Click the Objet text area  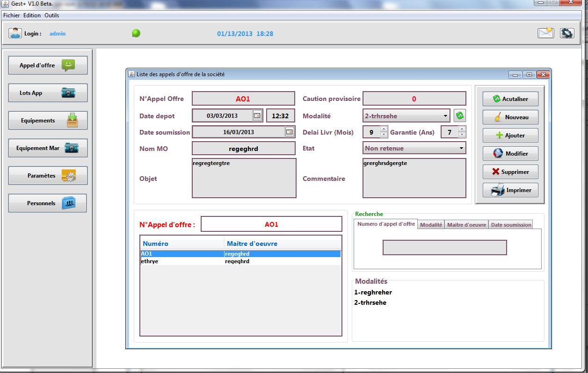(x=244, y=178)
